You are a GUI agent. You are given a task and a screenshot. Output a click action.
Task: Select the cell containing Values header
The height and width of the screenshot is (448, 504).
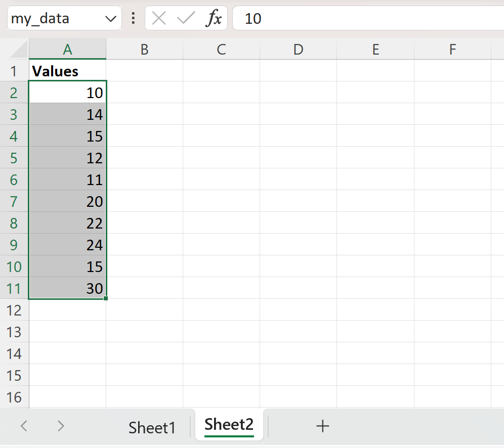click(x=67, y=71)
